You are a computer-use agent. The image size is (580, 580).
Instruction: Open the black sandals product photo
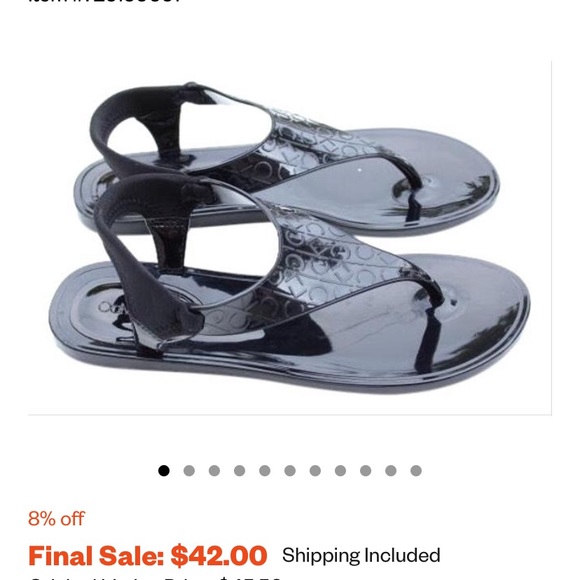[x=290, y=238]
